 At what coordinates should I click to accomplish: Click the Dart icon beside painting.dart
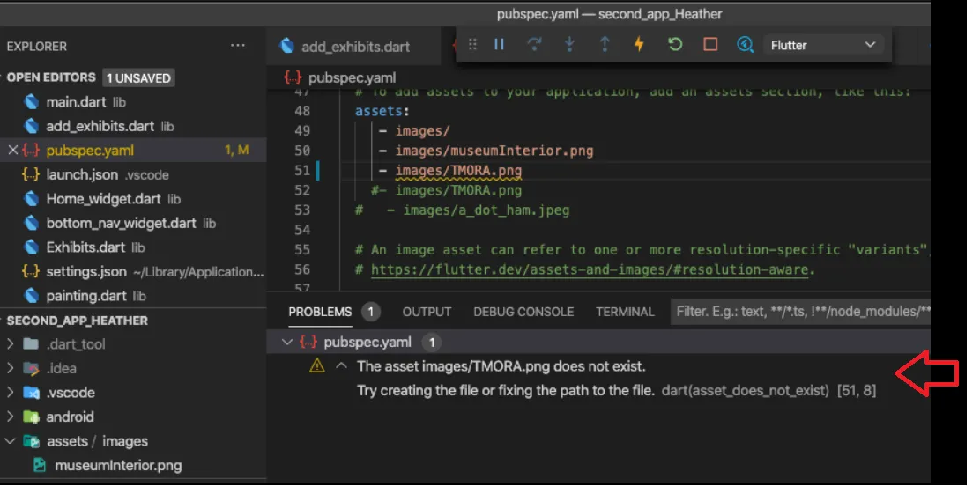(31, 296)
